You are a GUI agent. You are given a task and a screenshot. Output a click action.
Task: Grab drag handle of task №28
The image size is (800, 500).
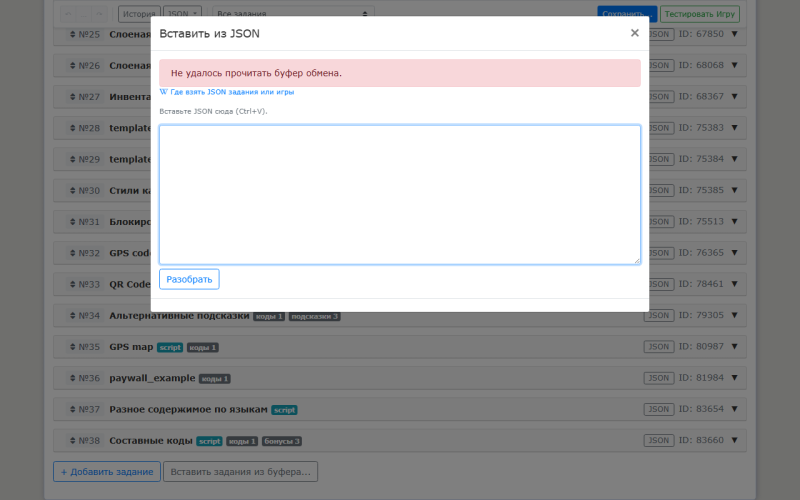click(x=72, y=128)
